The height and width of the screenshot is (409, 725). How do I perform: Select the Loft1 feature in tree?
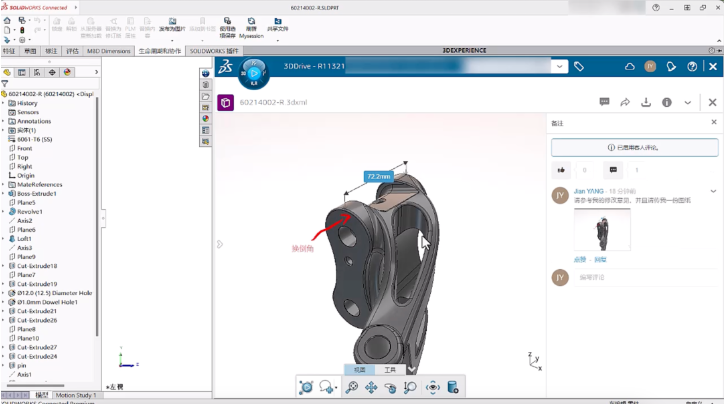click(x=24, y=239)
